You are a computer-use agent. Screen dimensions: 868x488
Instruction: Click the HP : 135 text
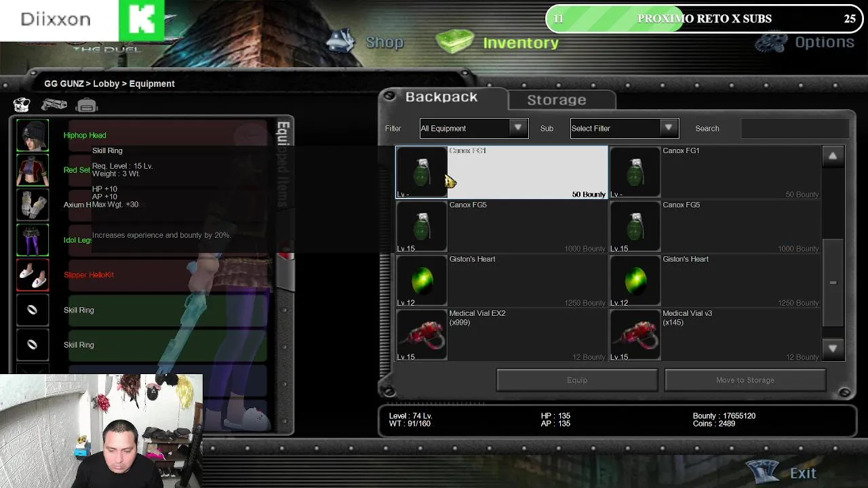[x=555, y=415]
